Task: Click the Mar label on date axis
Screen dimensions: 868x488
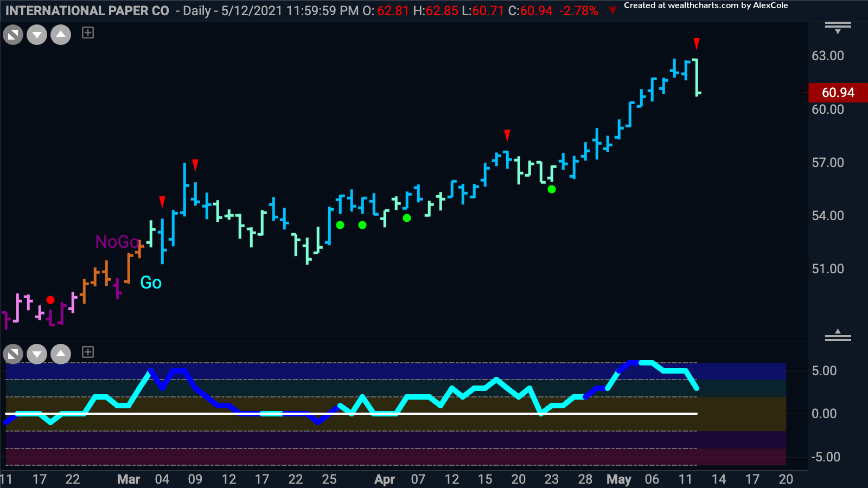Action: point(129,479)
